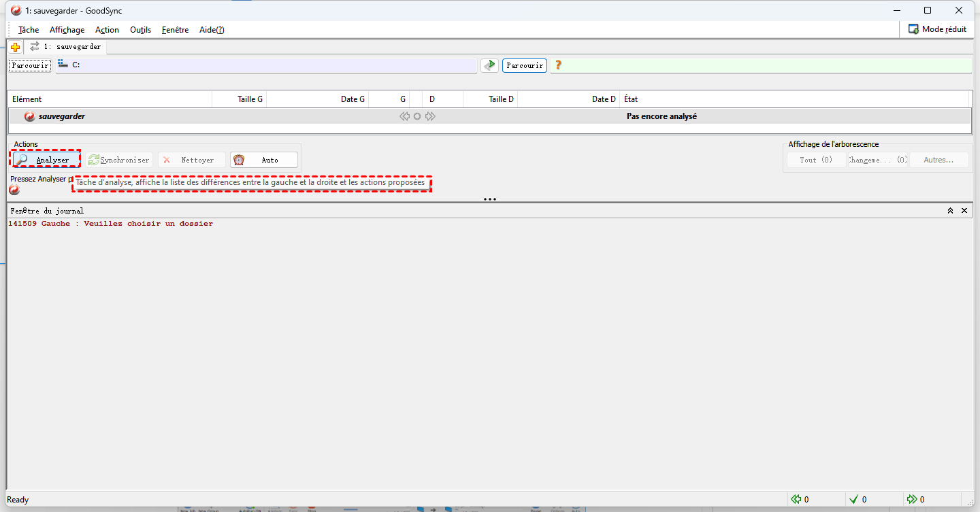Image resolution: width=980 pixels, height=512 pixels.
Task: Maximize the GoodSync window
Action: [x=928, y=10]
